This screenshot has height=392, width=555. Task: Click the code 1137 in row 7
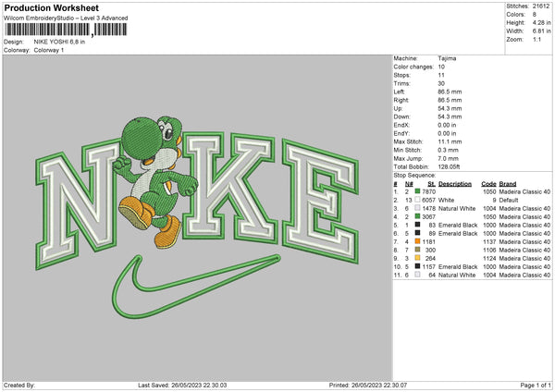(490, 241)
